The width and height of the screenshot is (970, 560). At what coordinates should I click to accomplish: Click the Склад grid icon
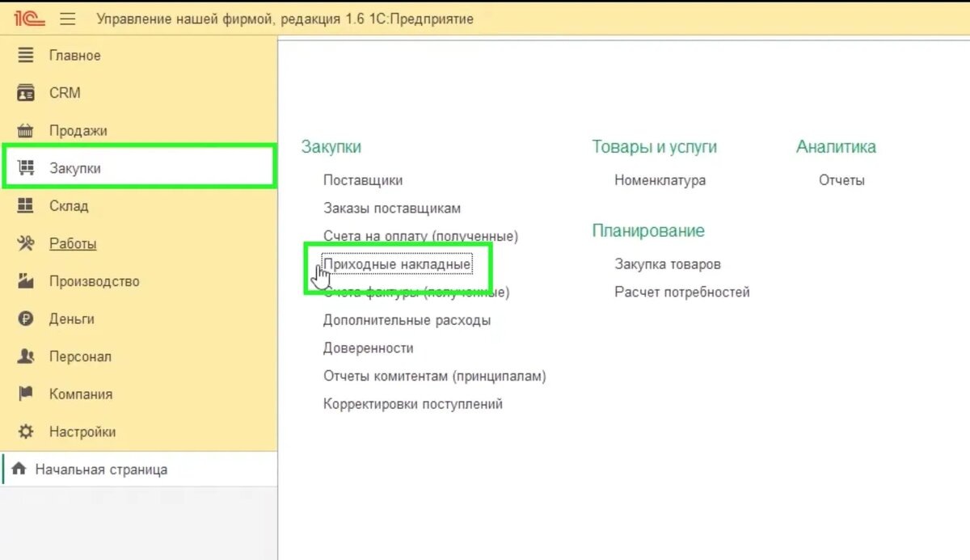(x=27, y=206)
